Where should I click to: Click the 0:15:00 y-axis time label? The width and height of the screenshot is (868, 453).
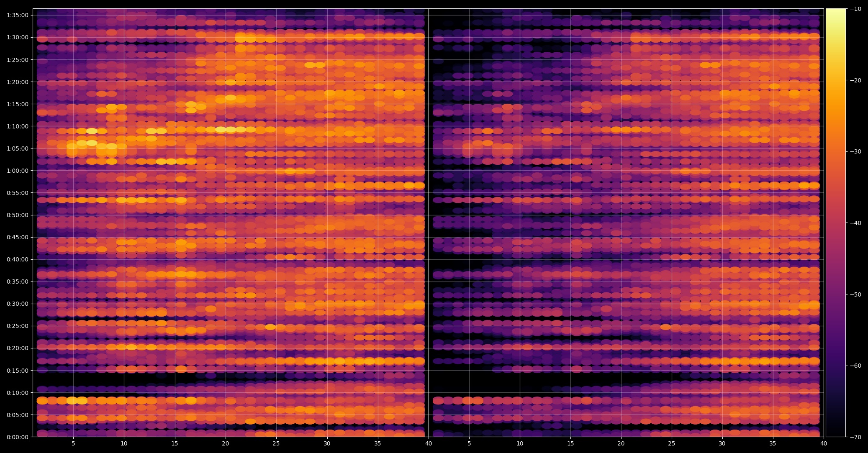tap(18, 371)
